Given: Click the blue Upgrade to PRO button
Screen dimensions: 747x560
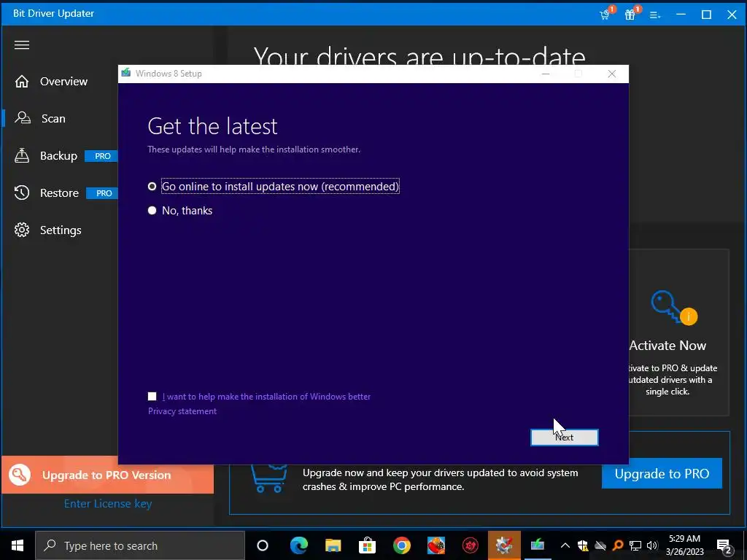Looking at the screenshot, I should [x=662, y=473].
